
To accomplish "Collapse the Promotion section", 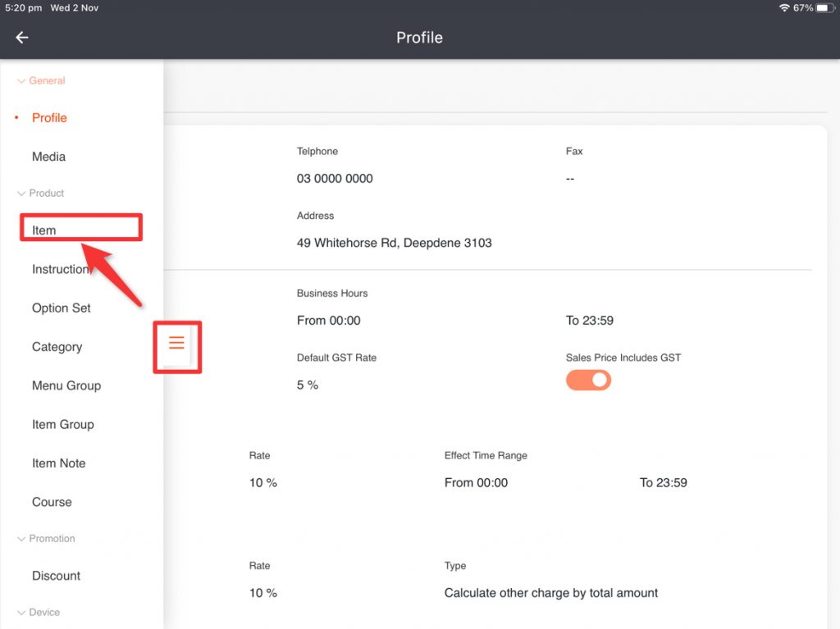I will (21, 539).
